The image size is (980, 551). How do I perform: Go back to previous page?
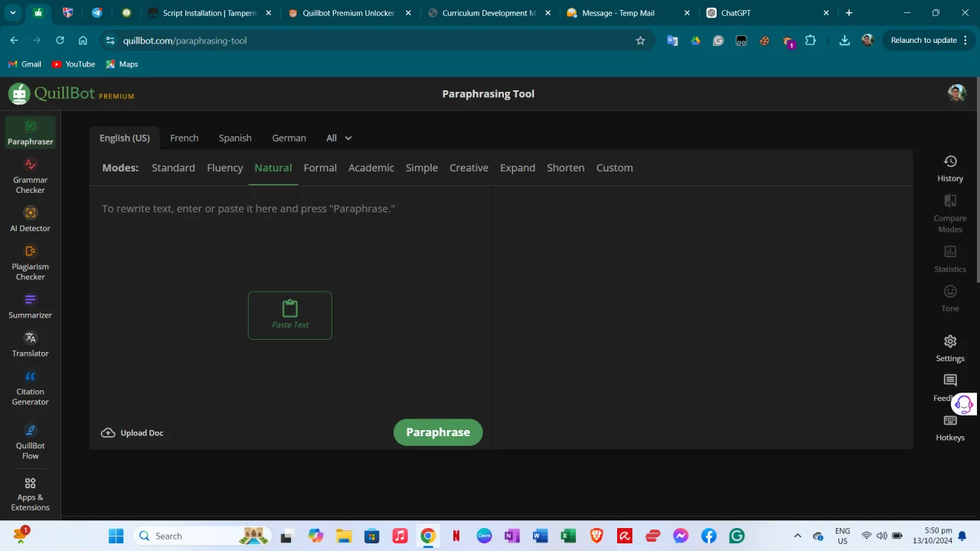(x=14, y=41)
